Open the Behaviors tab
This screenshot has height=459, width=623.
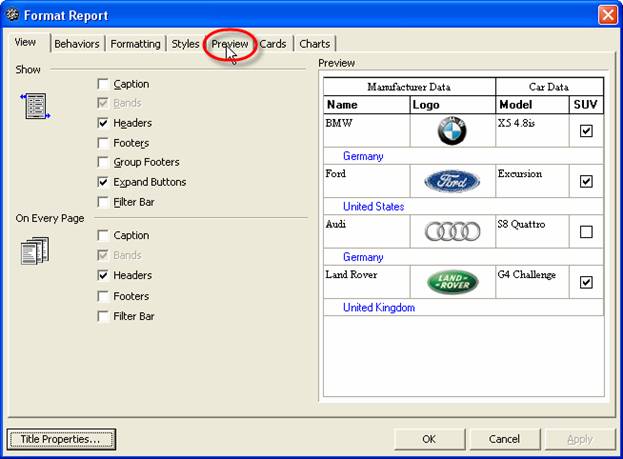tap(76, 44)
